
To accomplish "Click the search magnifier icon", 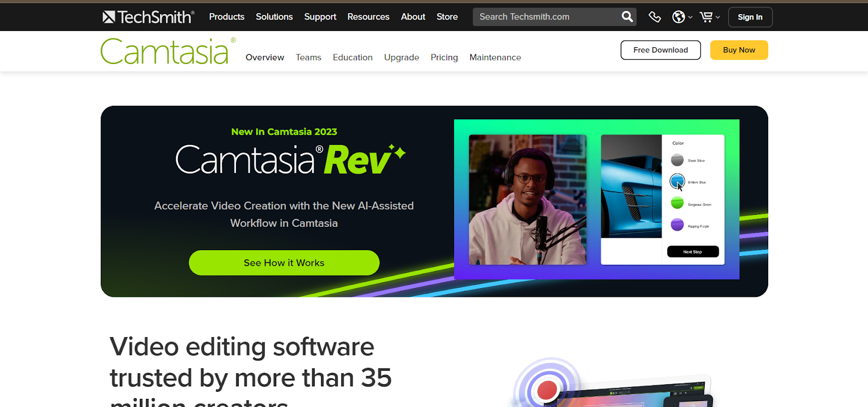I will (x=627, y=17).
